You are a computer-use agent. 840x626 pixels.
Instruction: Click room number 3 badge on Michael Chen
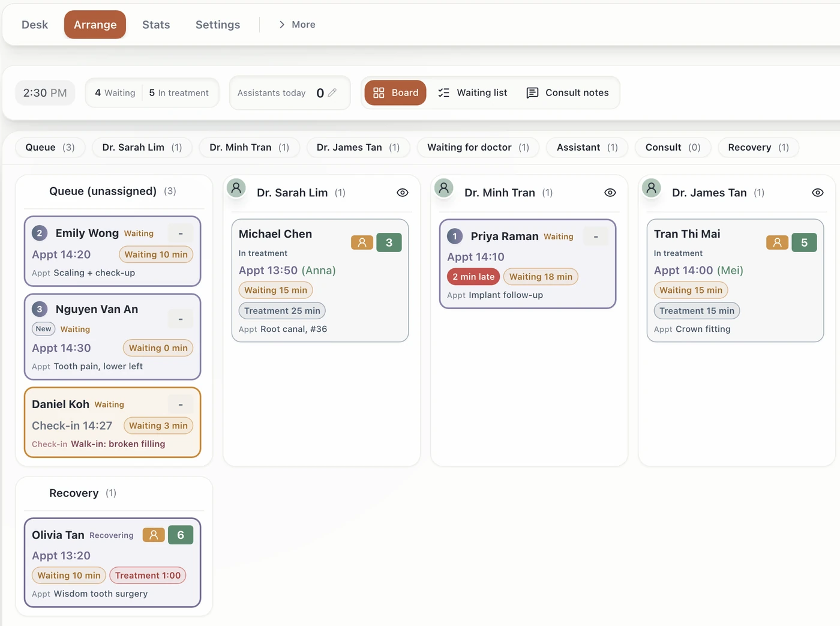pyautogui.click(x=389, y=242)
